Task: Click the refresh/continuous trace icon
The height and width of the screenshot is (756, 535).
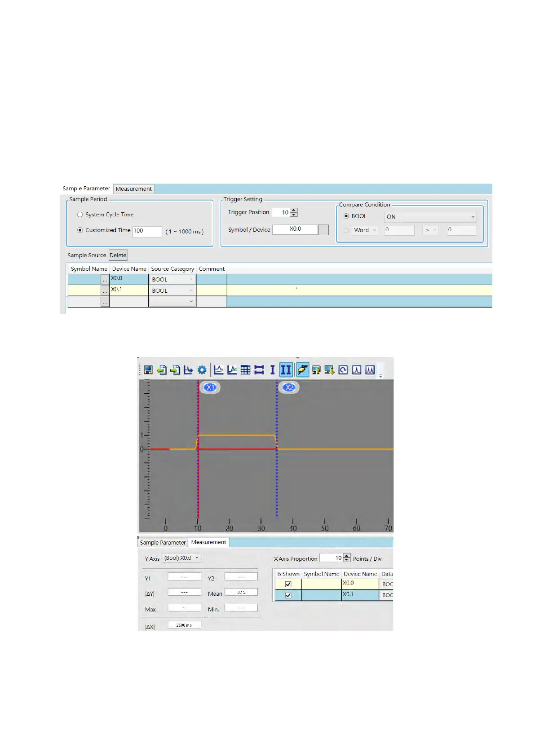Action: coord(343,370)
